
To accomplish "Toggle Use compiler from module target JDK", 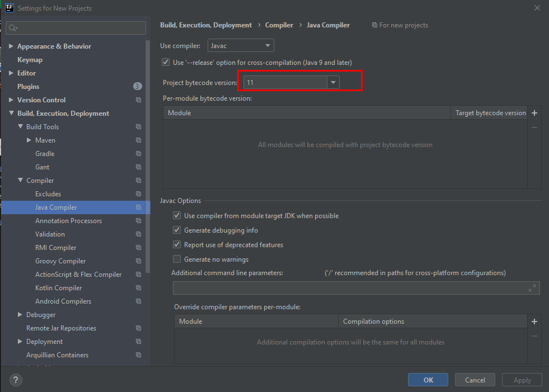I will click(177, 216).
